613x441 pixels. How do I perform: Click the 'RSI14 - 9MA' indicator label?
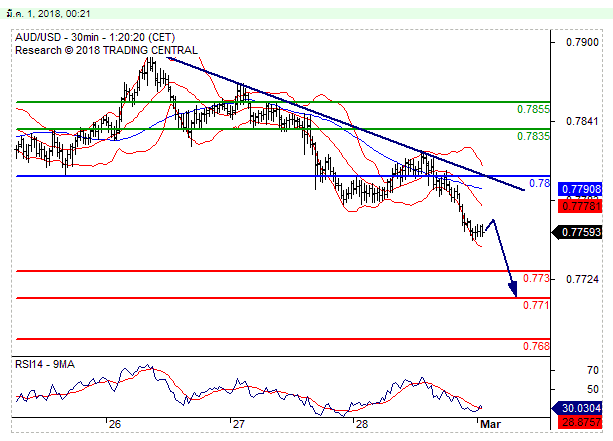pos(45,364)
